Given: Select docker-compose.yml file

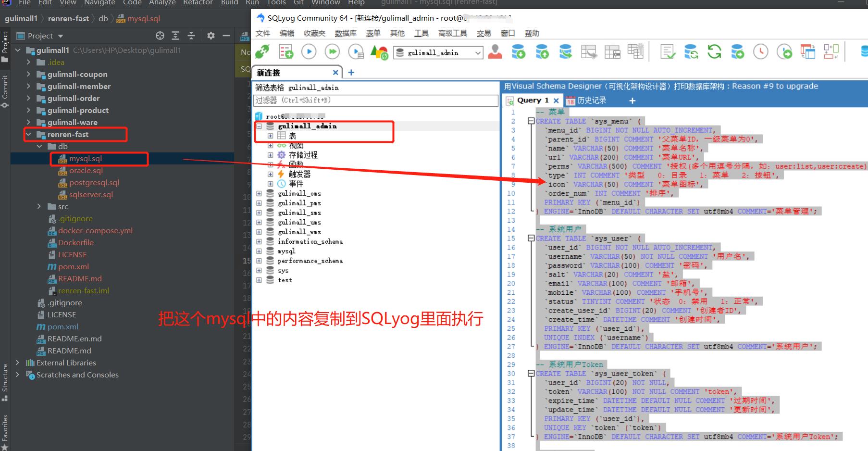Looking at the screenshot, I should coord(95,230).
